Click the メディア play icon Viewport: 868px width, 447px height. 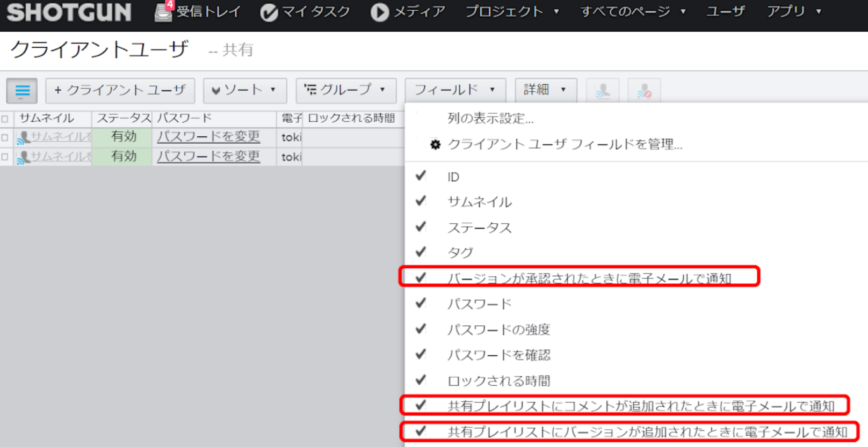pyautogui.click(x=379, y=12)
